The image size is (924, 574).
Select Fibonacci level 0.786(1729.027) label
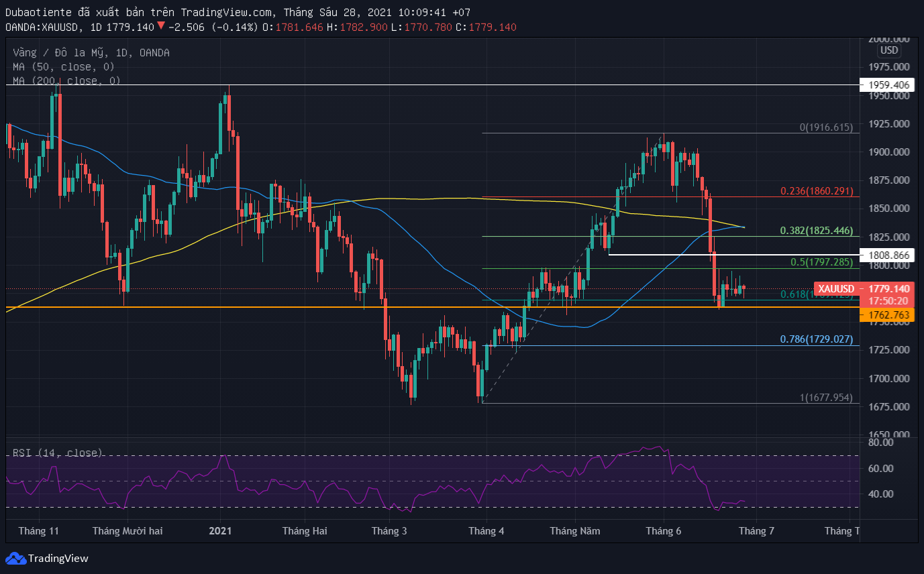817,340
